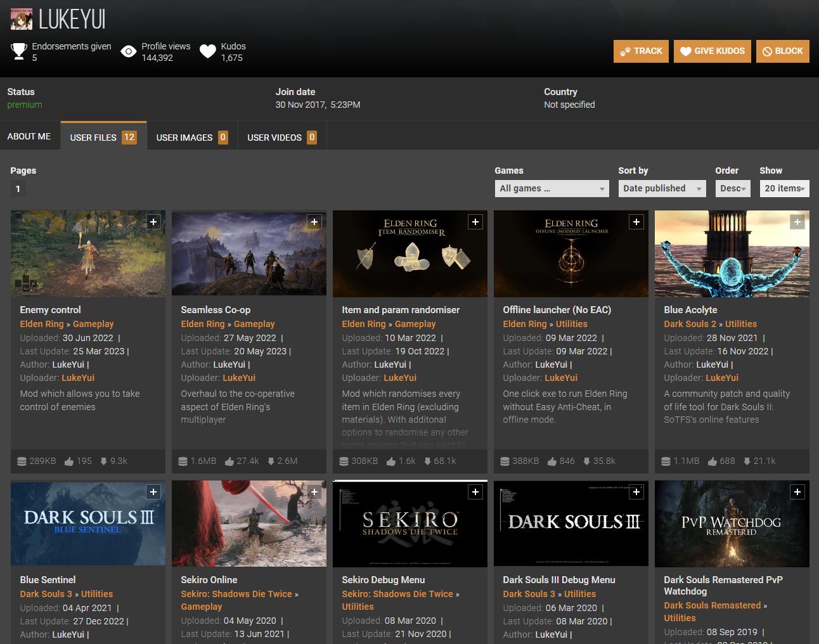Click the download arrow icon on Item randomiser card

click(427, 461)
